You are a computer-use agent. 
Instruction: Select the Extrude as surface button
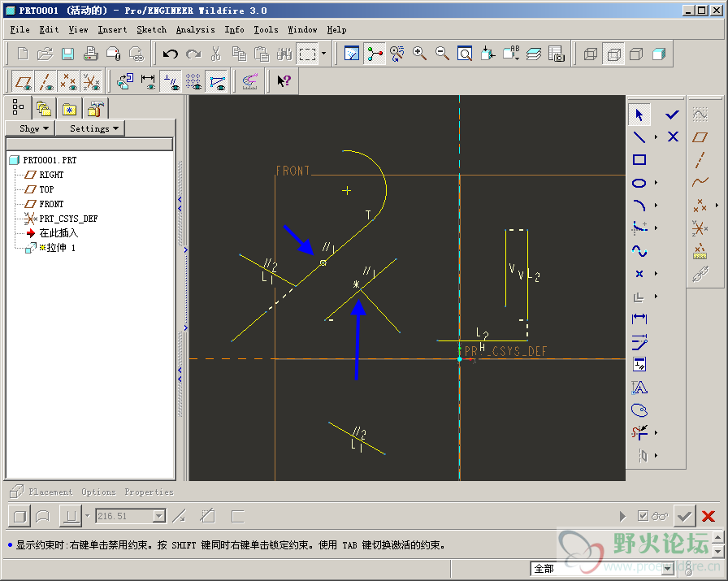(43, 516)
